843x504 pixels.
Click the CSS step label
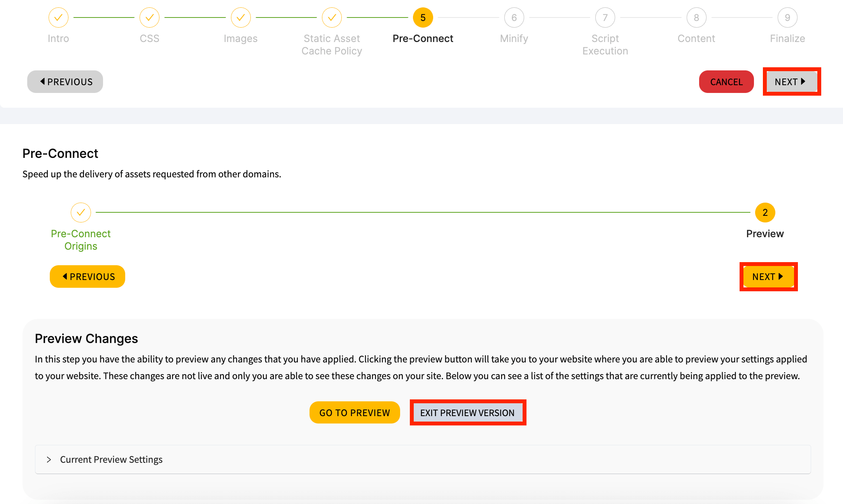[x=149, y=38]
